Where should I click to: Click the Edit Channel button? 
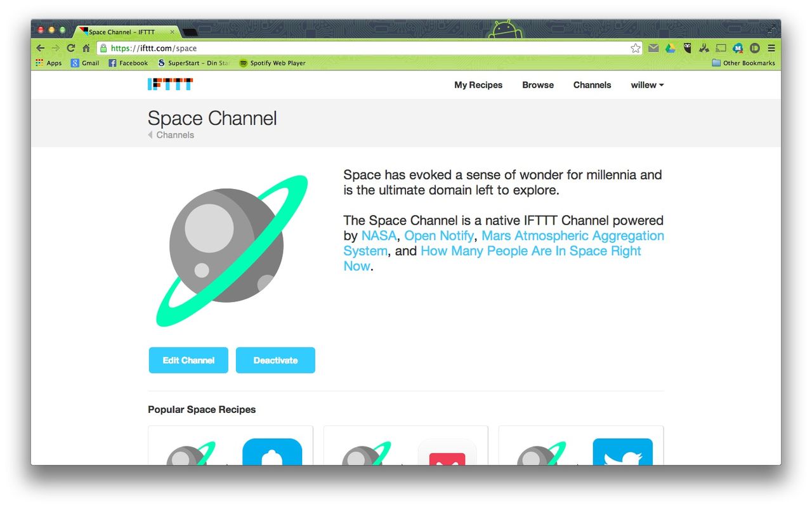188,360
